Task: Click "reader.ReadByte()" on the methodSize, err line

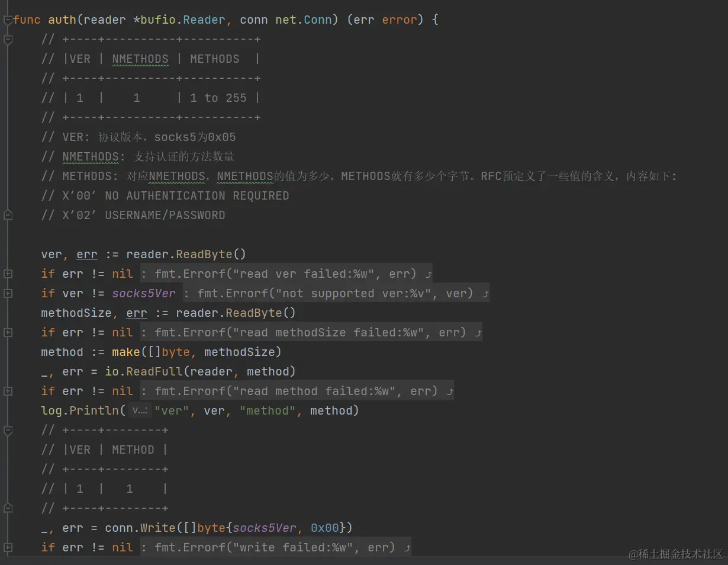Action: click(x=236, y=313)
